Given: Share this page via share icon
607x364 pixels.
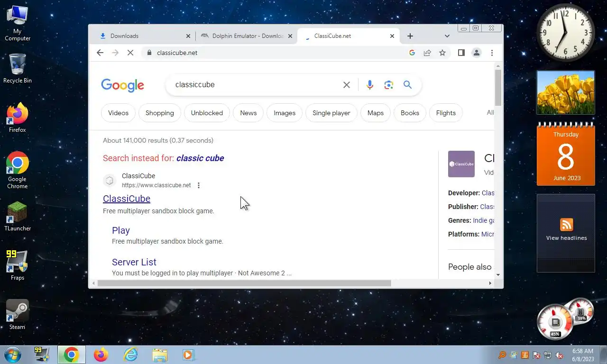Looking at the screenshot, I should pyautogui.click(x=427, y=53).
